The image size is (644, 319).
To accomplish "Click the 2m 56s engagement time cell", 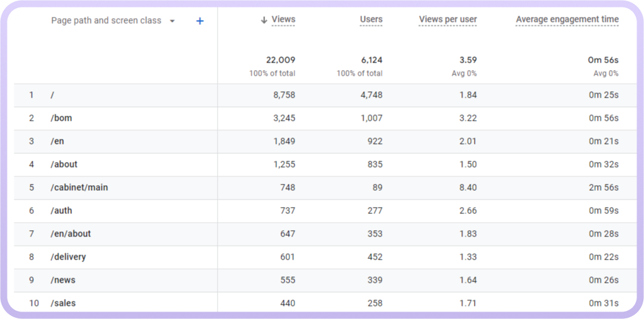I will (x=603, y=188).
